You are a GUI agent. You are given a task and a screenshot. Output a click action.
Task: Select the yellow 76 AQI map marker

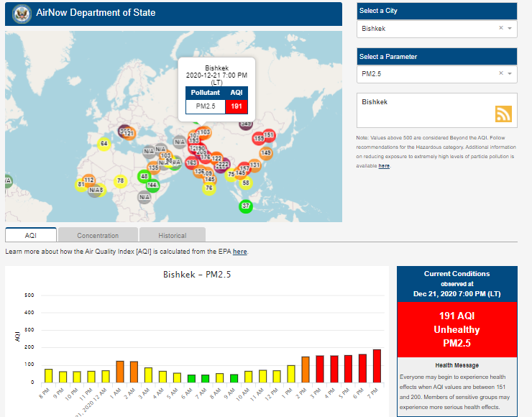click(208, 188)
